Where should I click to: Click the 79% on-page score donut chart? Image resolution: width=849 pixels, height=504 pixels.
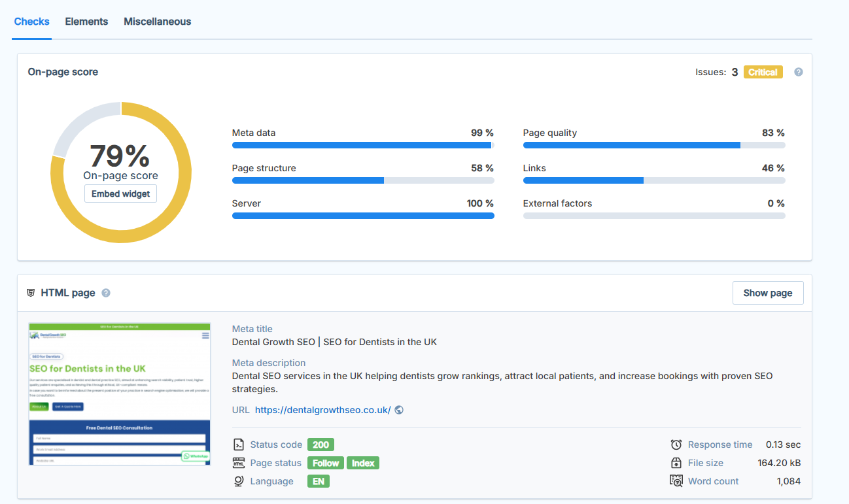pos(121,173)
